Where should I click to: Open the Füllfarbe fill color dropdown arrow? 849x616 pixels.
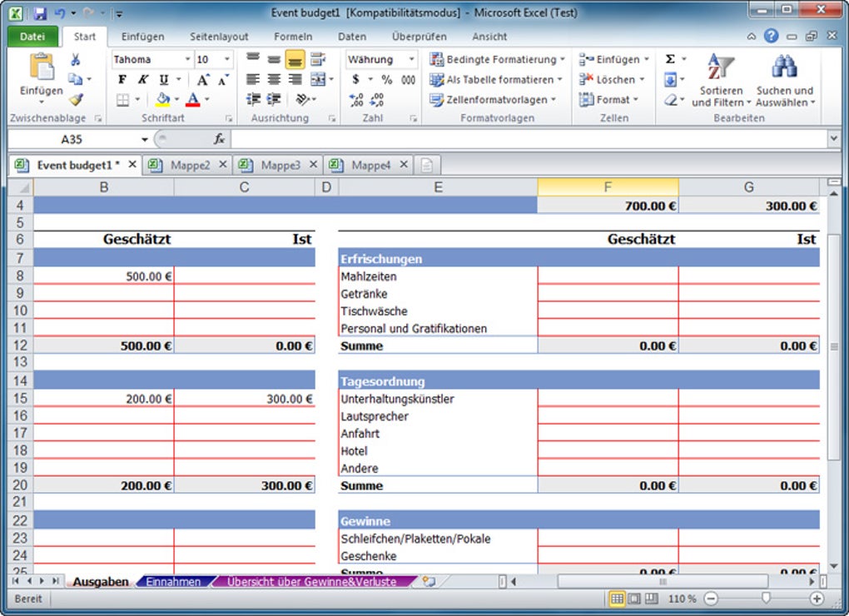[176, 99]
